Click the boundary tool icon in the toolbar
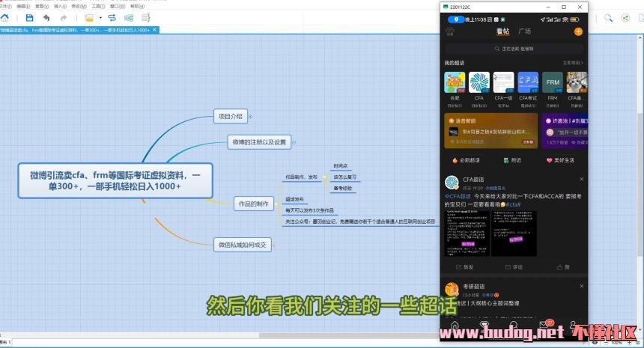 click(129, 18)
